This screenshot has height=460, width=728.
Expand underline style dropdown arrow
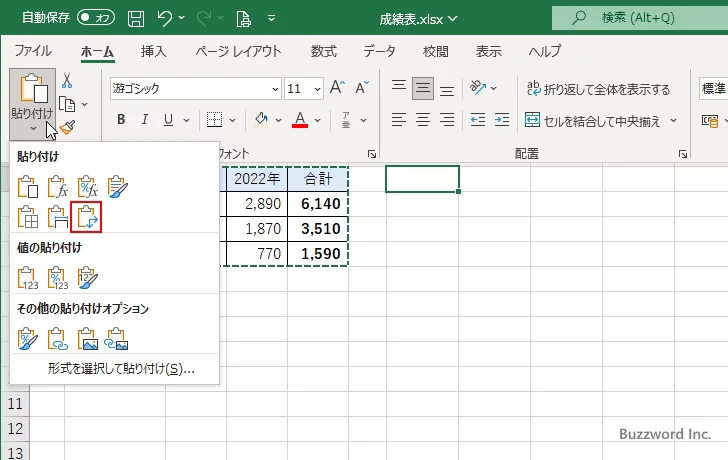(186, 120)
